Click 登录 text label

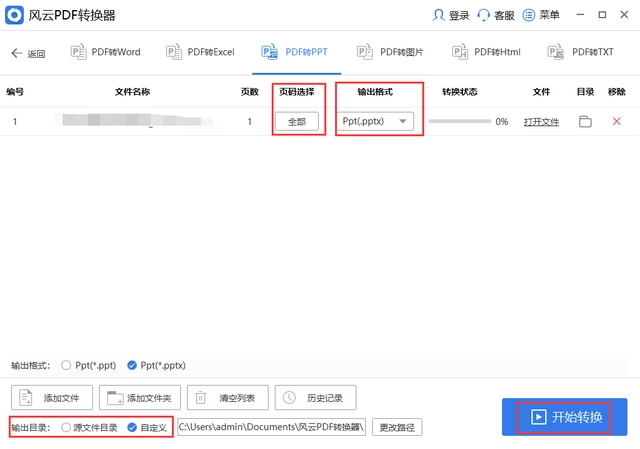click(x=459, y=16)
